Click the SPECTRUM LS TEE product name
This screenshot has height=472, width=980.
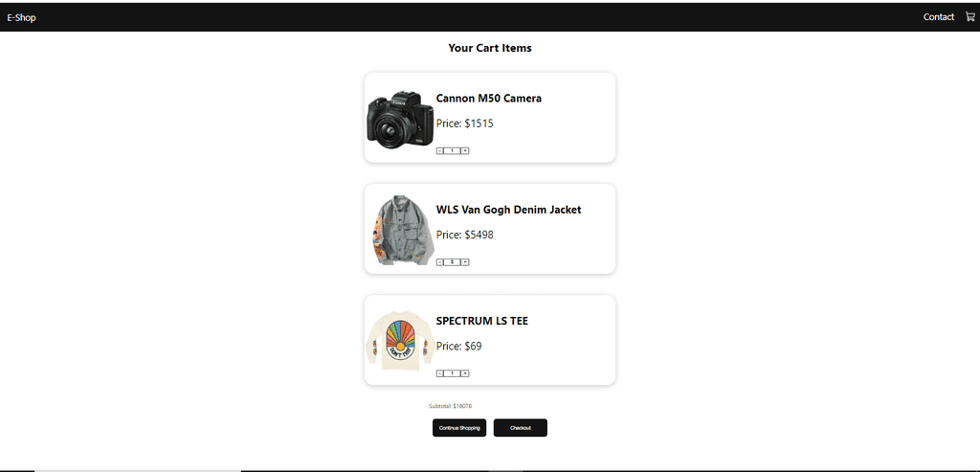coord(482,321)
